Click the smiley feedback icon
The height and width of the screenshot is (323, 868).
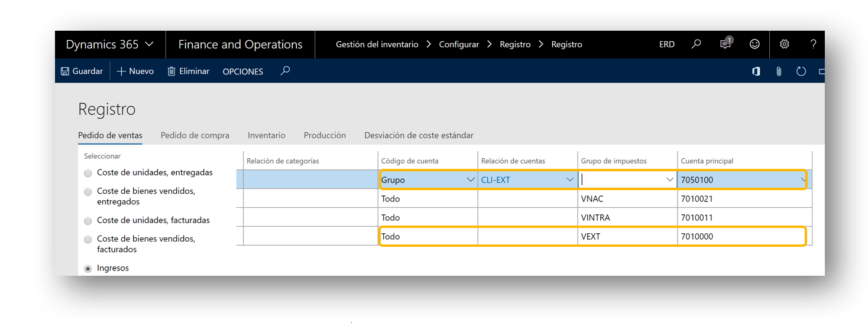coord(754,44)
